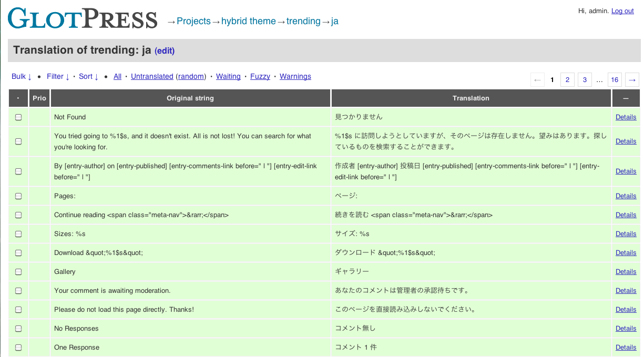The image size is (644, 357).
Task: Show translations with Warnings
Action: pyautogui.click(x=295, y=76)
